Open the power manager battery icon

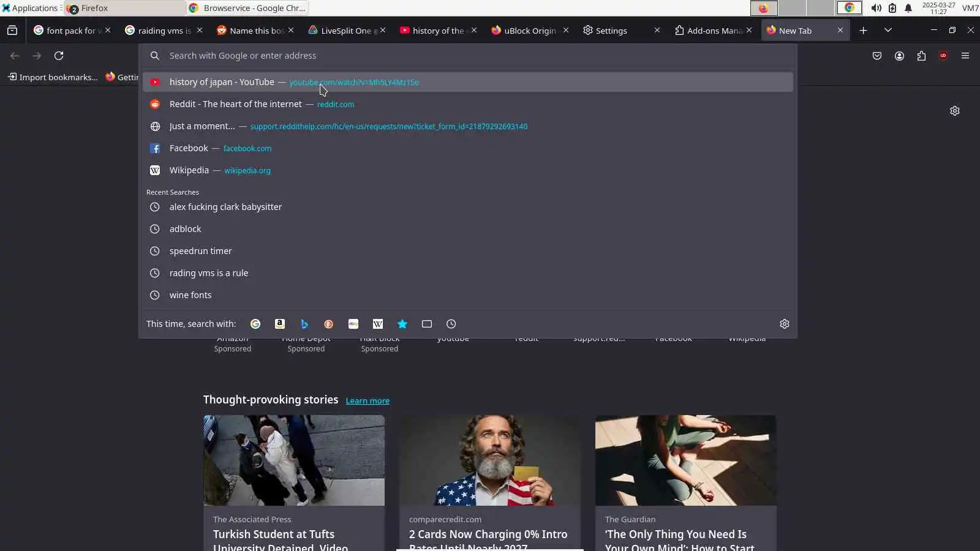(892, 8)
